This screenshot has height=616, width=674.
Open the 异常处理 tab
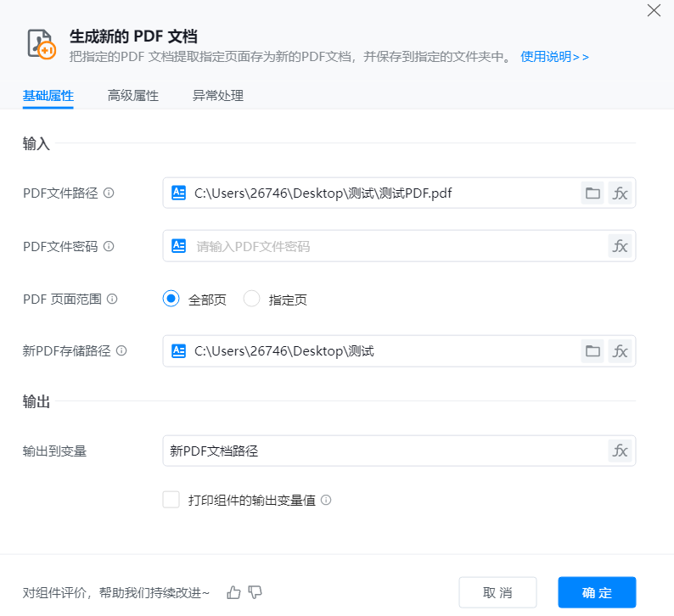pyautogui.click(x=218, y=96)
